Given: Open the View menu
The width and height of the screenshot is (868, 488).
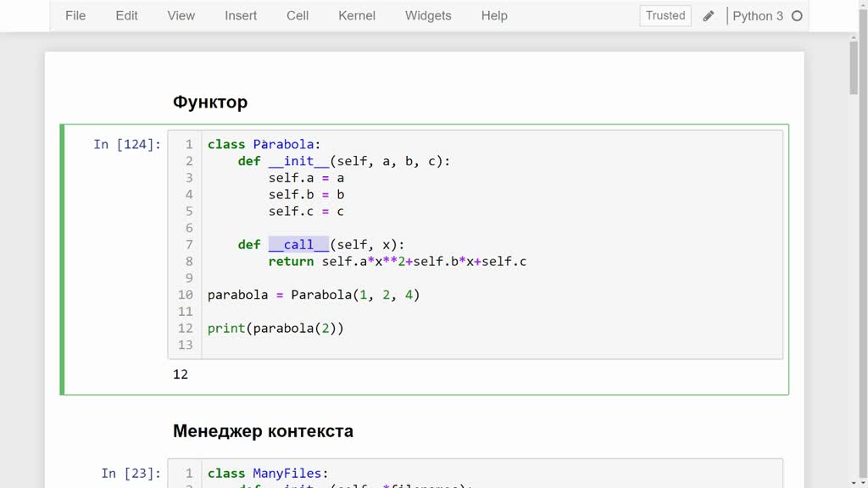Looking at the screenshot, I should (x=181, y=15).
